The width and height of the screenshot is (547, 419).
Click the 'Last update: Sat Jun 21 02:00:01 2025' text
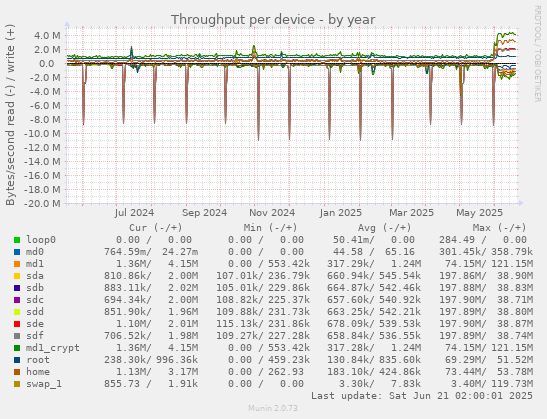(422, 396)
